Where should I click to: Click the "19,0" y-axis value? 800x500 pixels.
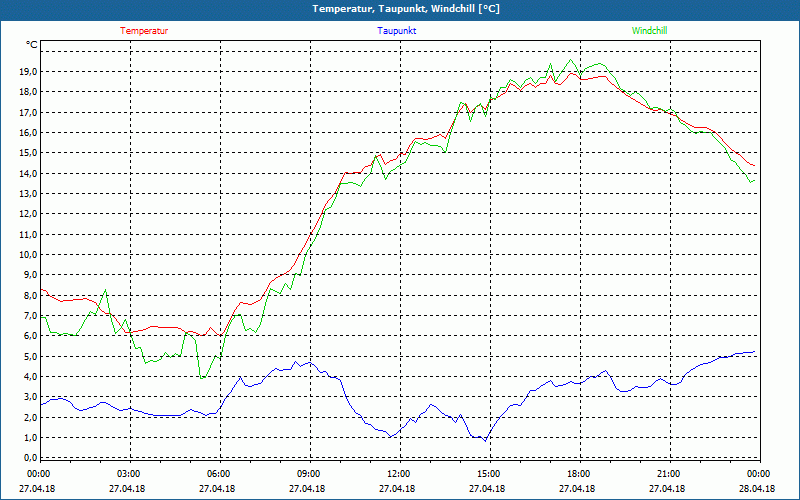(28, 71)
